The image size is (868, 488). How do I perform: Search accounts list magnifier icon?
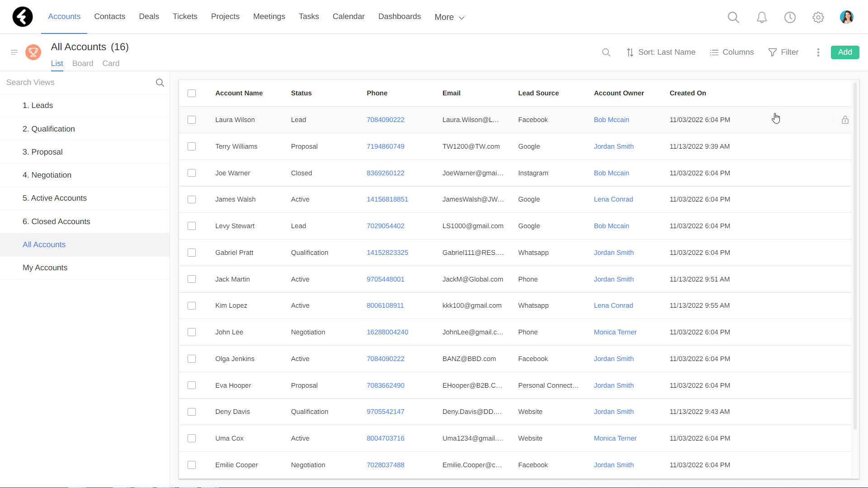coord(606,52)
